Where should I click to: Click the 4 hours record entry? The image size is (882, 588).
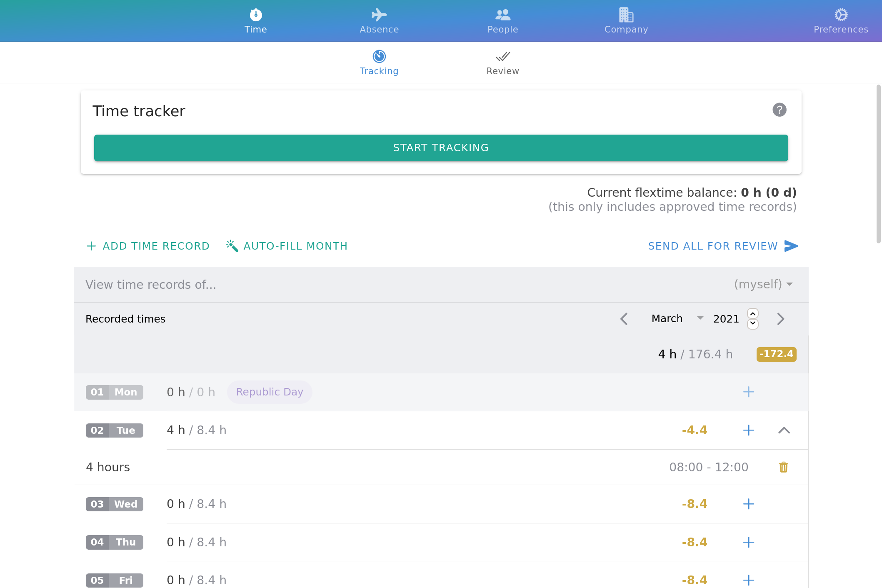tap(108, 467)
